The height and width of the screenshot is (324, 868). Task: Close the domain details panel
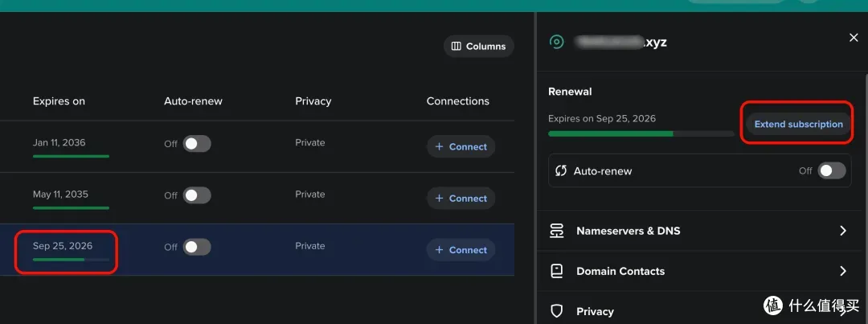tap(854, 38)
